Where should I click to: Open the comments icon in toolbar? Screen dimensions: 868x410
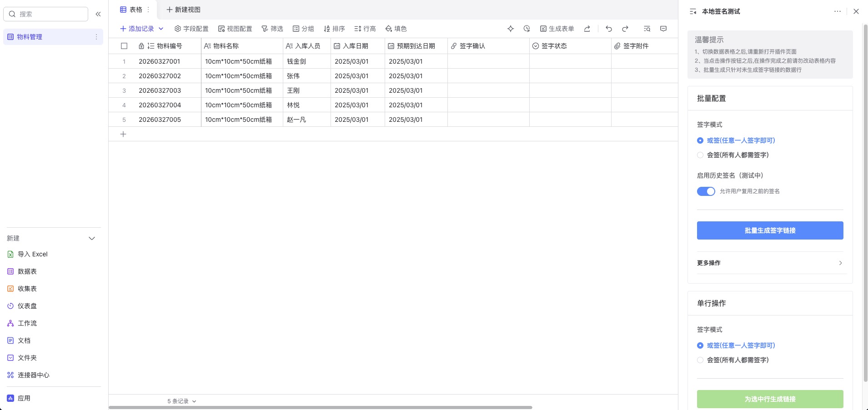(663, 29)
